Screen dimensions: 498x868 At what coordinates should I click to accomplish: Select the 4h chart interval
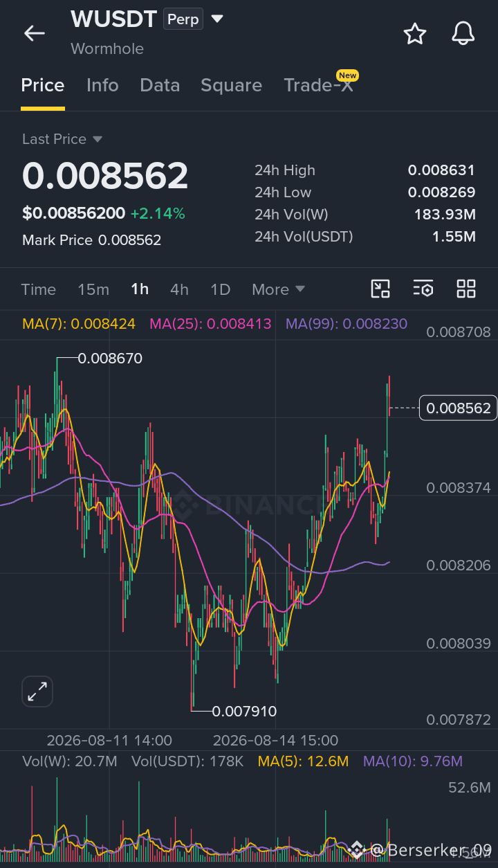click(x=179, y=289)
